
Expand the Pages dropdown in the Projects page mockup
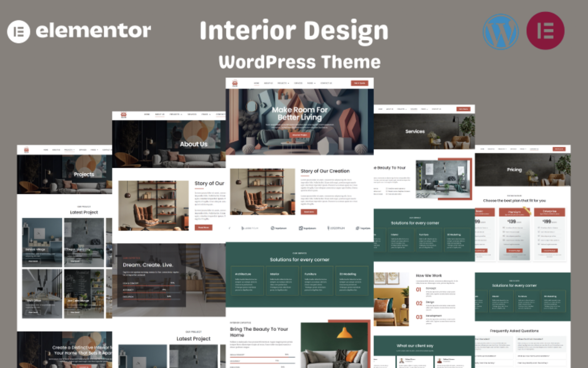point(94,150)
